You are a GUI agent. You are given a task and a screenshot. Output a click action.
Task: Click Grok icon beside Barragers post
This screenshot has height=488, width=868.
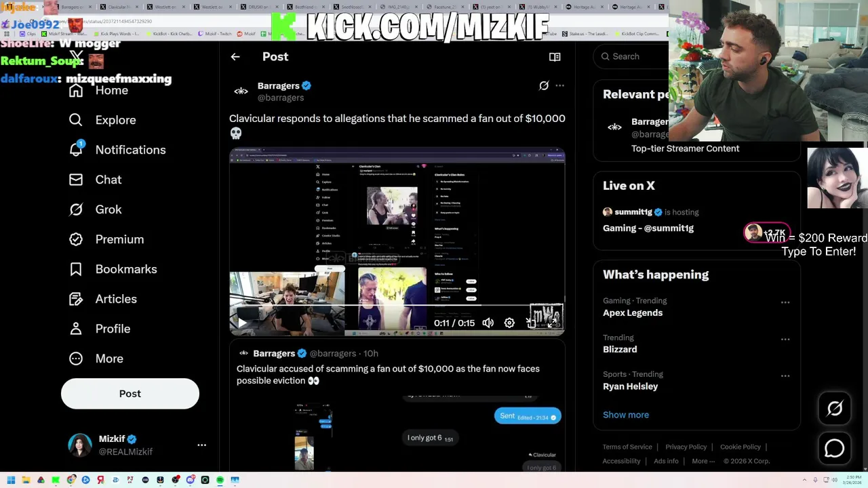point(544,85)
